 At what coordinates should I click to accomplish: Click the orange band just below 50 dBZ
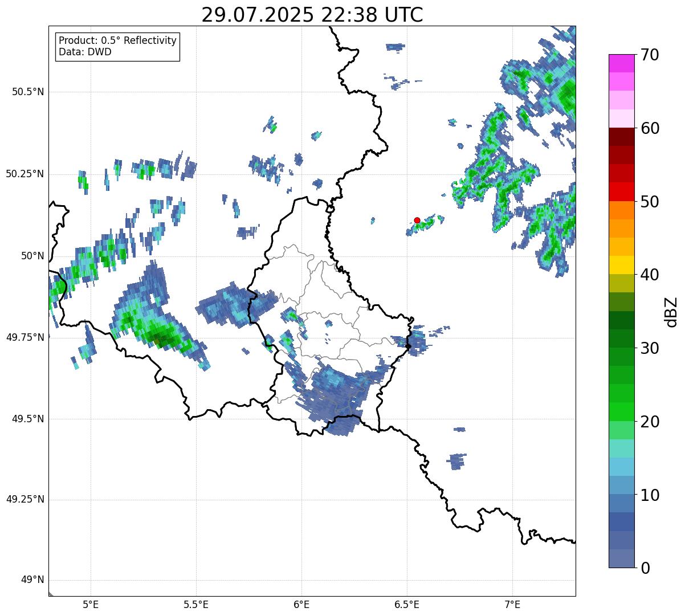coord(621,210)
